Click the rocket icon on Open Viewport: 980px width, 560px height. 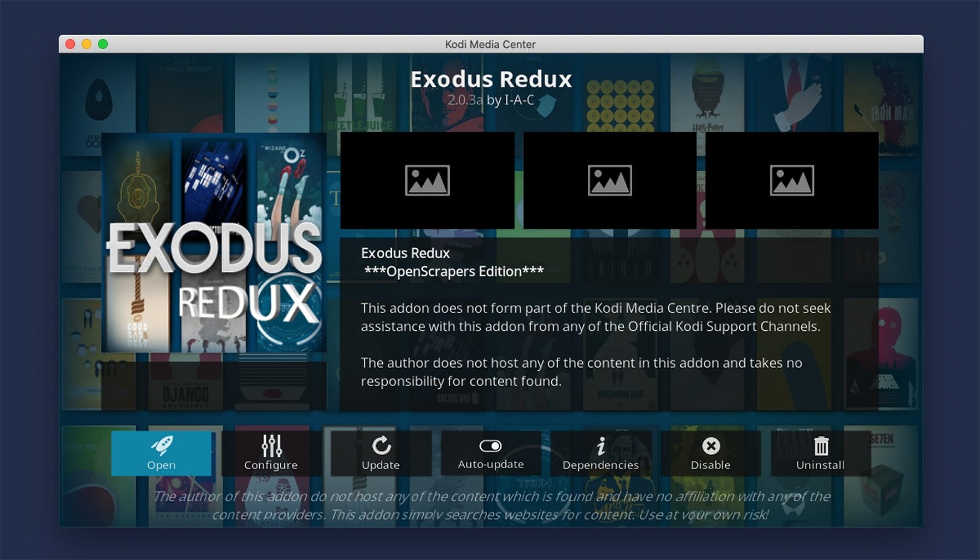162,446
